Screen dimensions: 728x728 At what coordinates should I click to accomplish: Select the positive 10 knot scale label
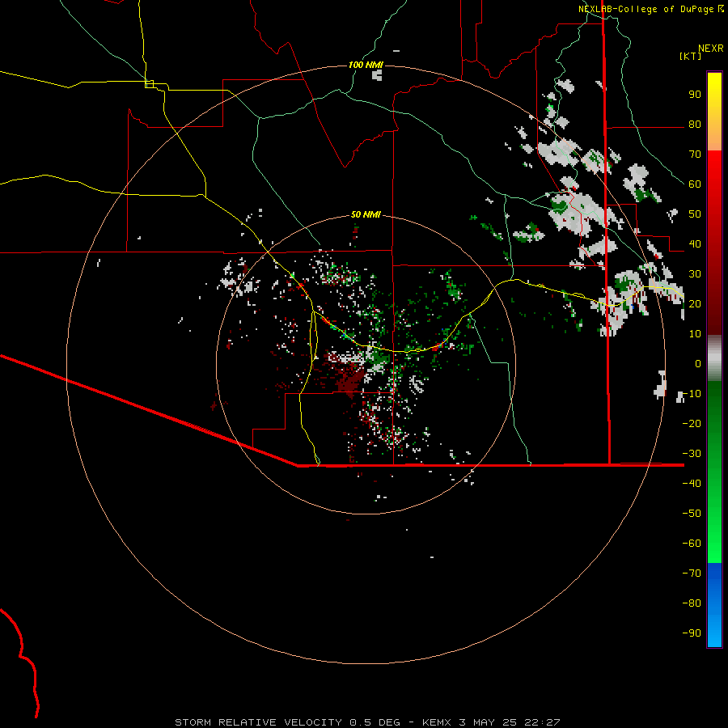(695, 334)
